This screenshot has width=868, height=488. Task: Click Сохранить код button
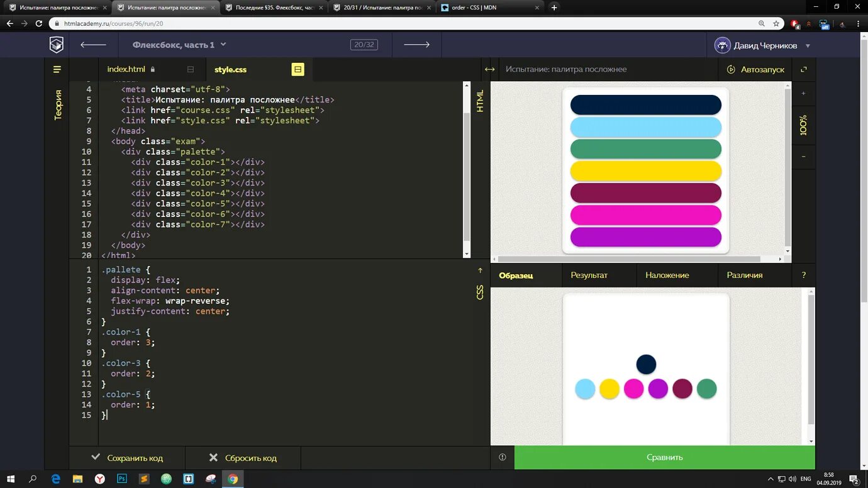[127, 458]
